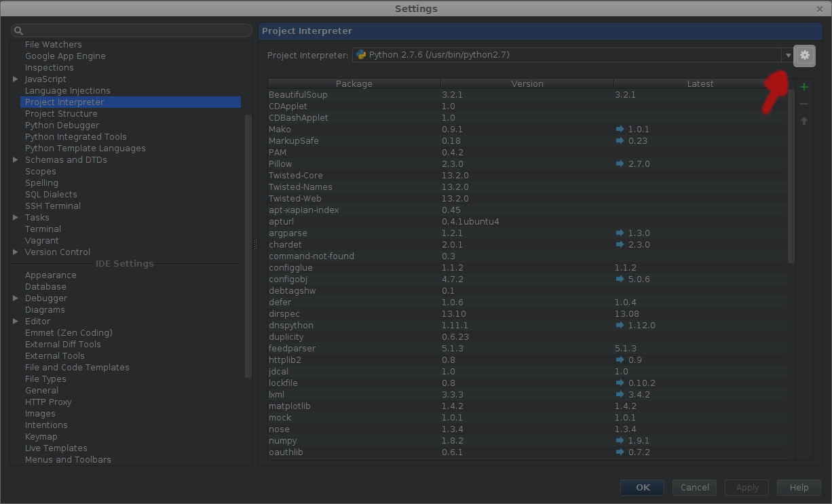Select HTTP Proxy settings
832x504 pixels.
point(48,402)
